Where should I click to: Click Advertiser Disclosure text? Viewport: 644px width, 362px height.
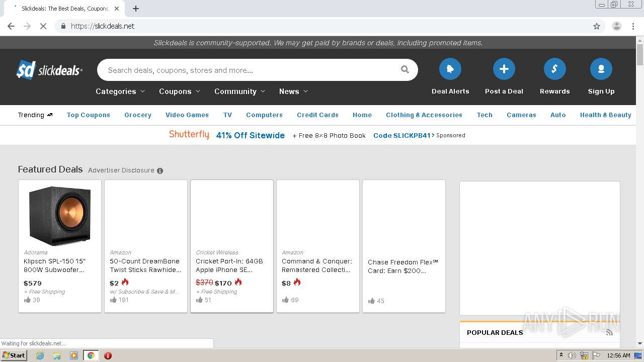tap(121, 170)
